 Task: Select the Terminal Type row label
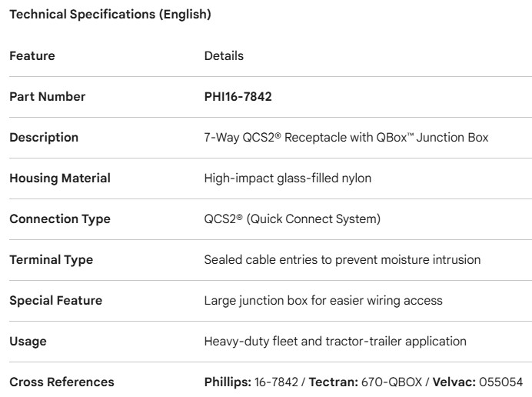point(52,260)
